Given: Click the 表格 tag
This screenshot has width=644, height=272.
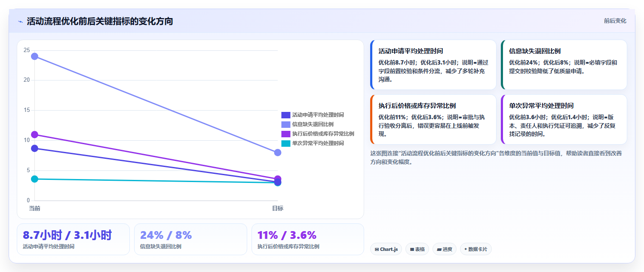Looking at the screenshot, I should (417, 249).
